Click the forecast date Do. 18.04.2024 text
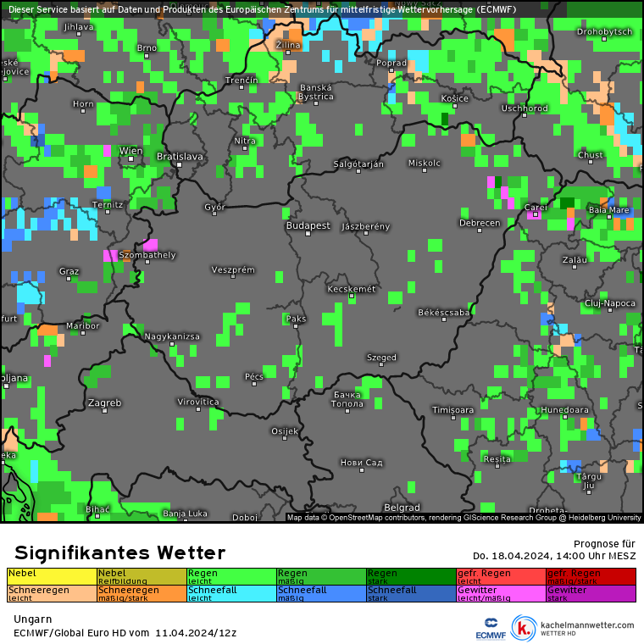Viewport: 644px width, 644px height. click(x=553, y=556)
